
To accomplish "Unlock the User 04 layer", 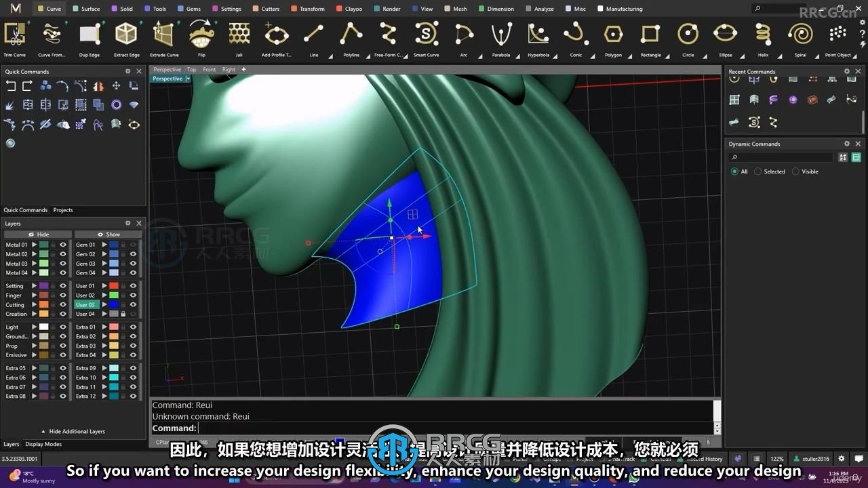I will (x=123, y=314).
